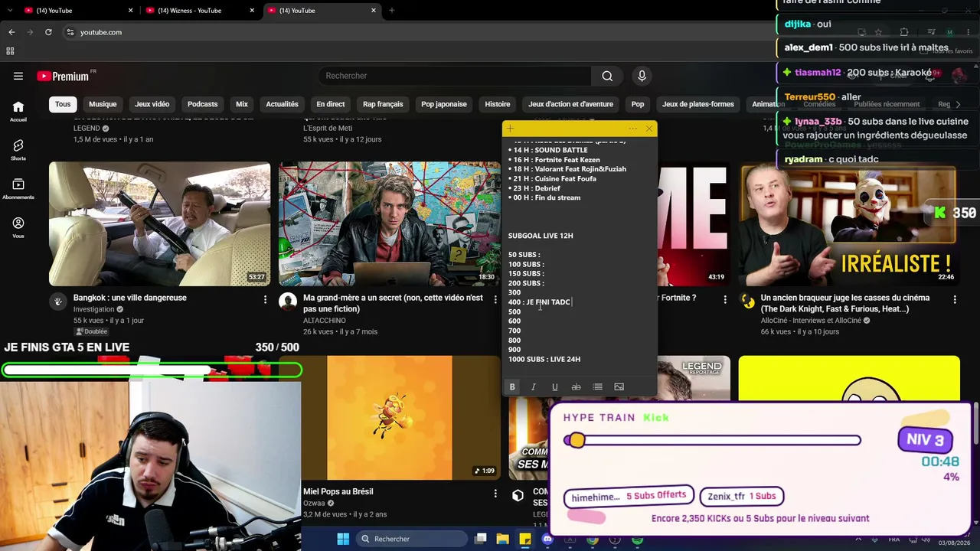Close the Wizness - YouTube tab
This screenshot has height=551, width=980.
(252, 11)
